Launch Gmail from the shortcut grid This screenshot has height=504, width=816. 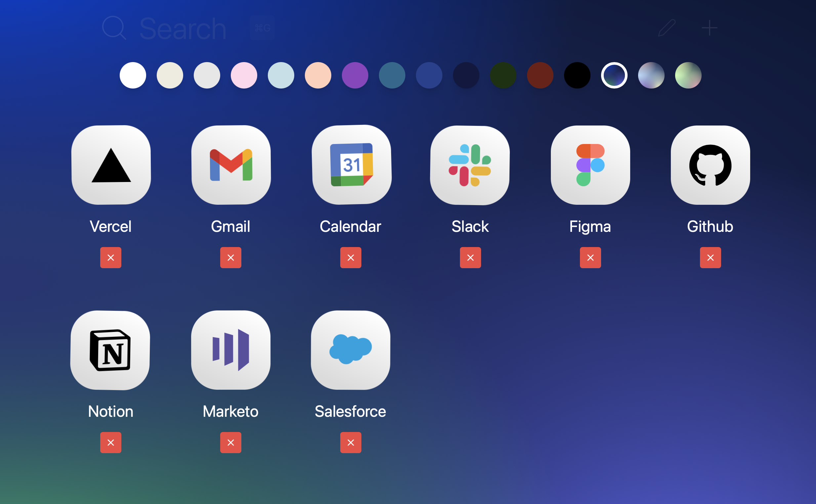[230, 166]
